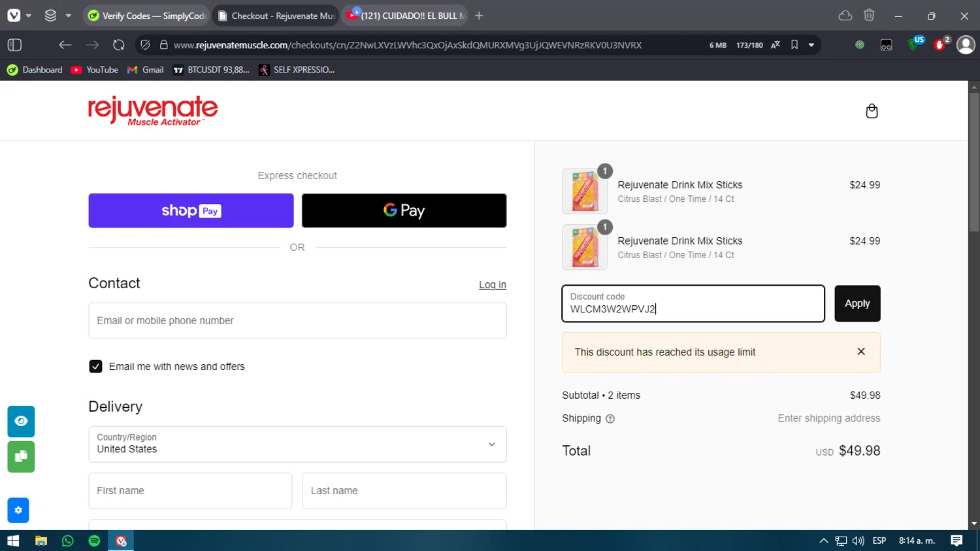The width and height of the screenshot is (980, 551).
Task: Focus the Last name field
Action: (x=404, y=491)
